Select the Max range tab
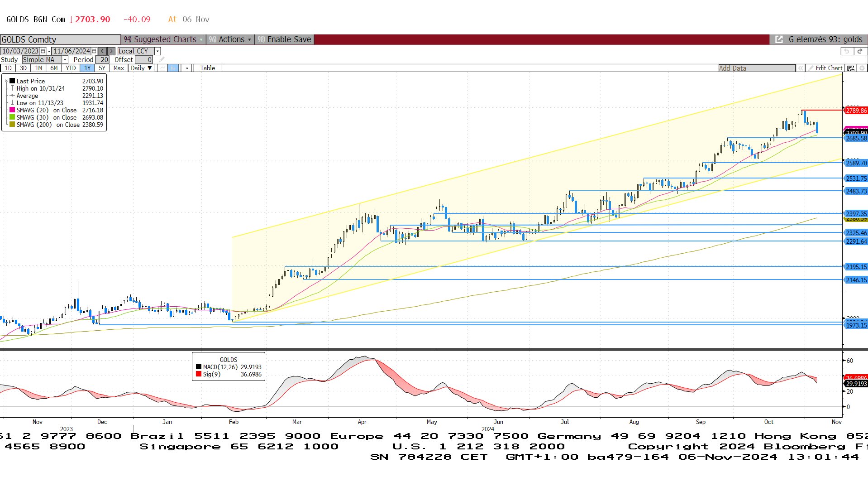 (119, 68)
